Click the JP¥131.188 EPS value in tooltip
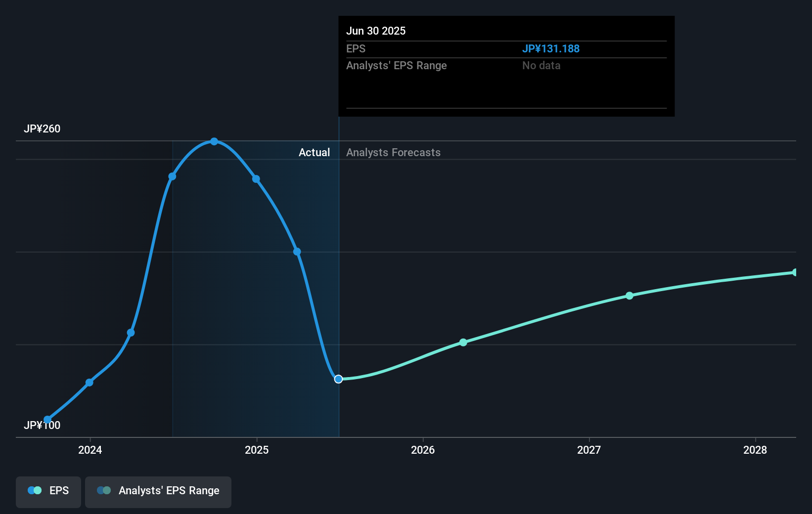 [551, 48]
